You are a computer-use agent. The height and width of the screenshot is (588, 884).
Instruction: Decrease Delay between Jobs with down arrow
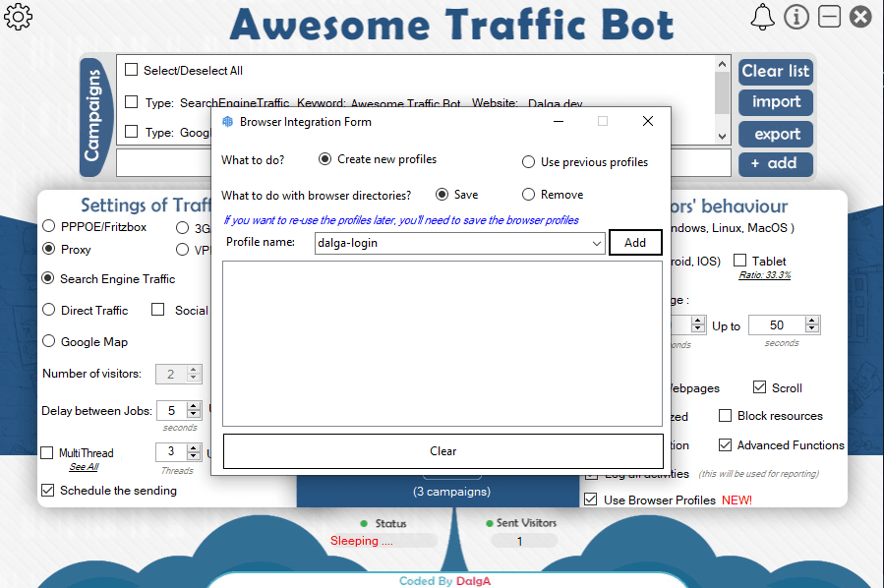194,416
